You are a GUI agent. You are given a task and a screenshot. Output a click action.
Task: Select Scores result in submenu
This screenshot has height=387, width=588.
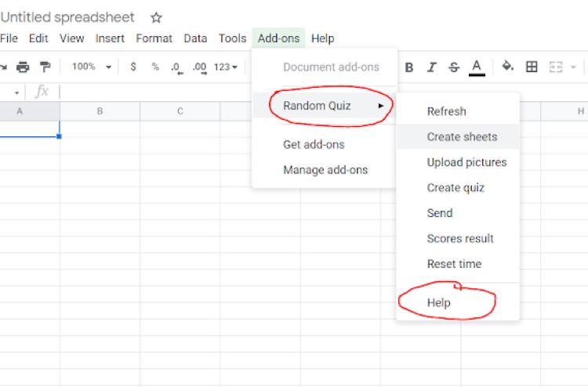pyautogui.click(x=458, y=239)
